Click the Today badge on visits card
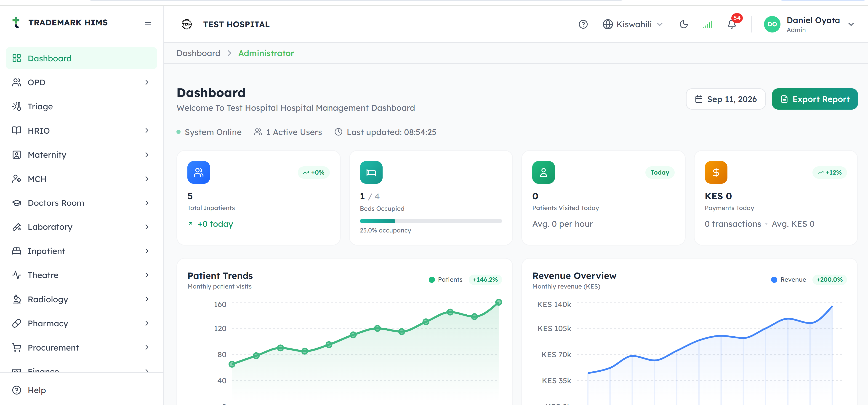Screen dimensions: 868x405 [x=659, y=172]
